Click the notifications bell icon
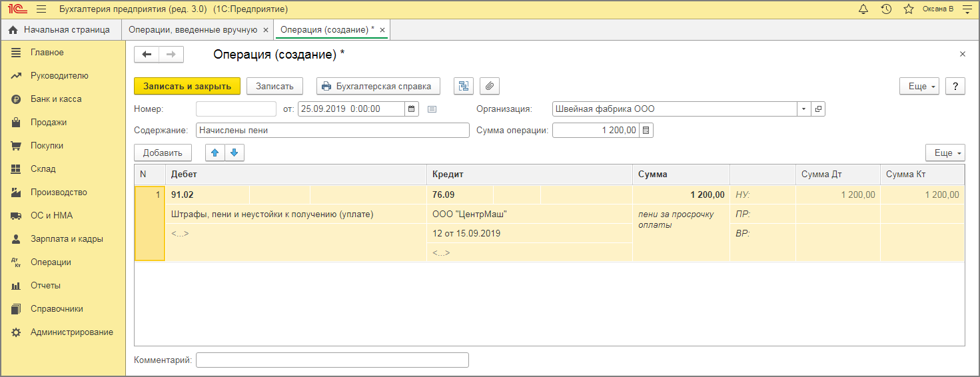Viewport: 980px width, 377px height. tap(864, 9)
